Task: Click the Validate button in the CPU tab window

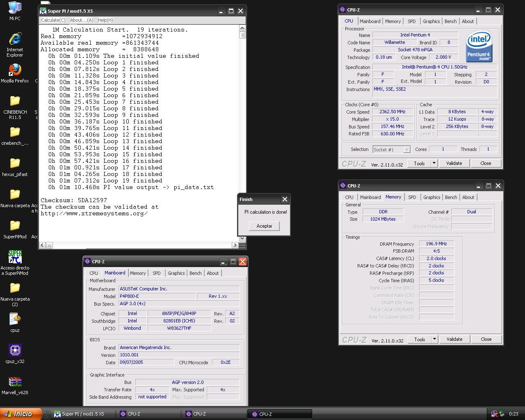Action: [454, 163]
